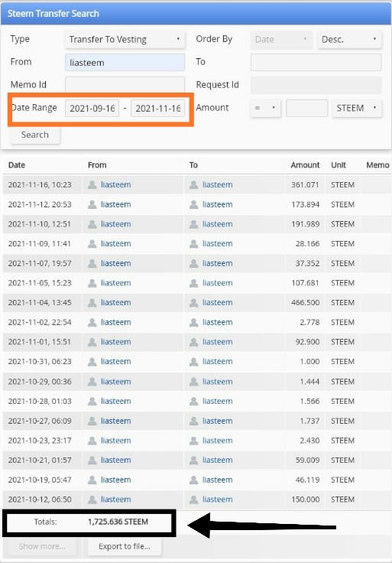Click the From user icon in 2021-11-02 row
The width and height of the screenshot is (392, 563).
coord(92,323)
